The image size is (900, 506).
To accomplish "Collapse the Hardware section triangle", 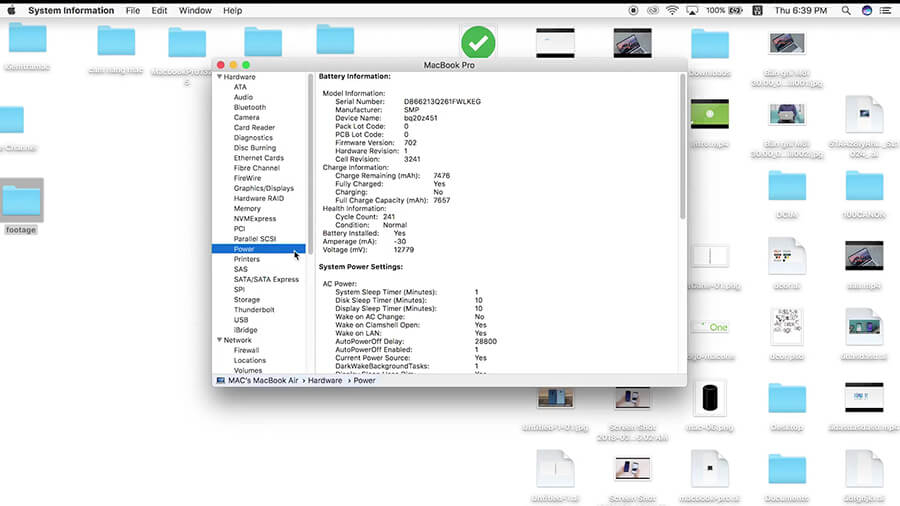I will (219, 77).
